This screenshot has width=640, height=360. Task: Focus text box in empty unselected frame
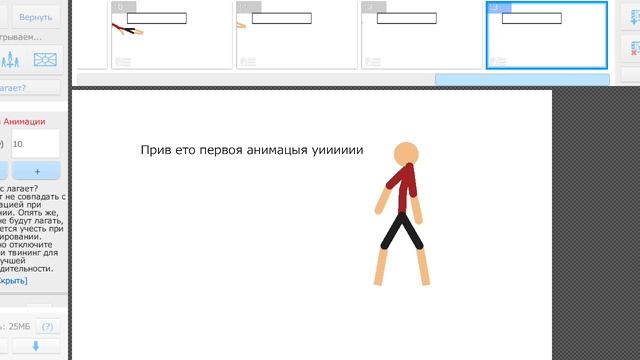click(x=407, y=18)
